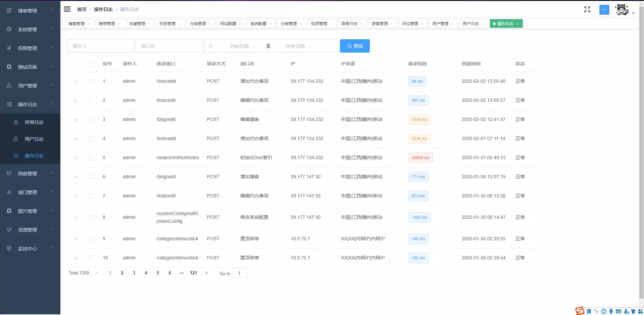Check the checkbox for row 1 /todo/add
This screenshot has width=644, height=315.
90,81
